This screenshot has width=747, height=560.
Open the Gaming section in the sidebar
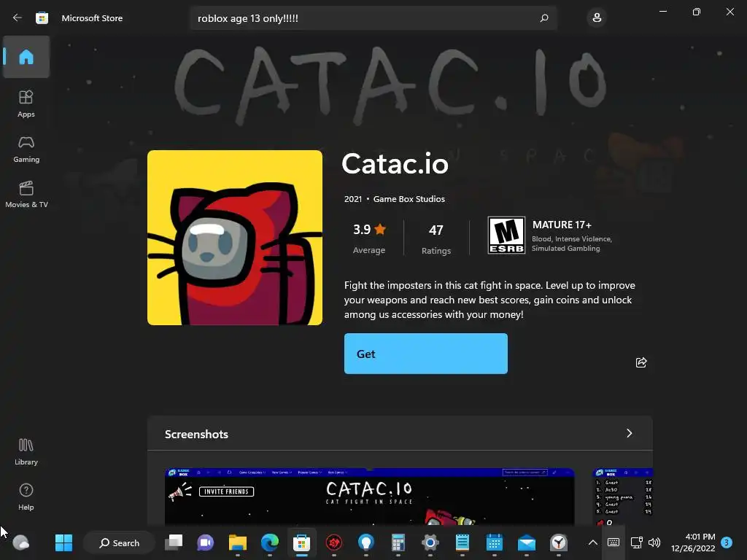(x=26, y=149)
